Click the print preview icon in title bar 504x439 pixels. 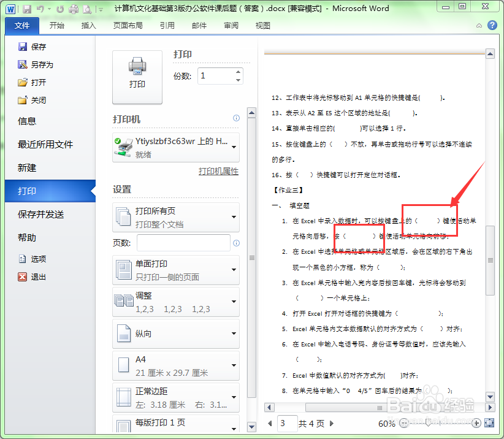[87, 9]
